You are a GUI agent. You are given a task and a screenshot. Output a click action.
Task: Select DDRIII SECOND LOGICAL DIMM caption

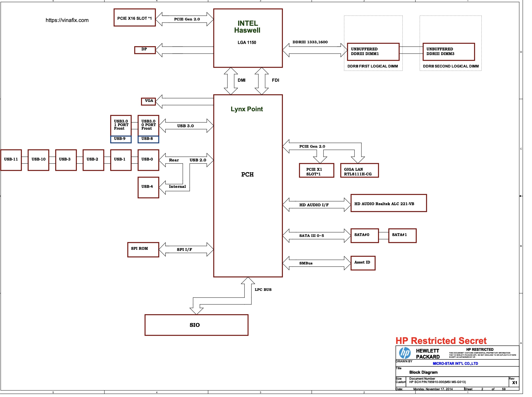point(451,66)
